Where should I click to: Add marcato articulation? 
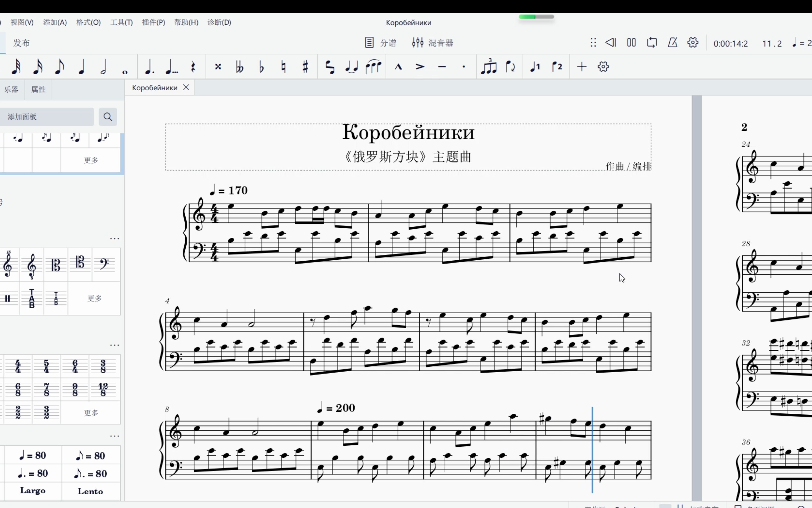click(398, 67)
